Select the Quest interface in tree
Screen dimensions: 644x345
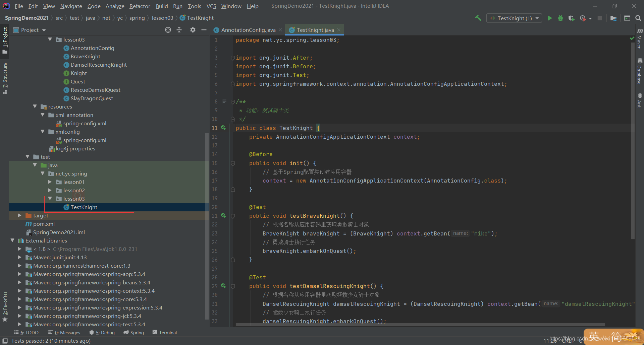point(78,81)
